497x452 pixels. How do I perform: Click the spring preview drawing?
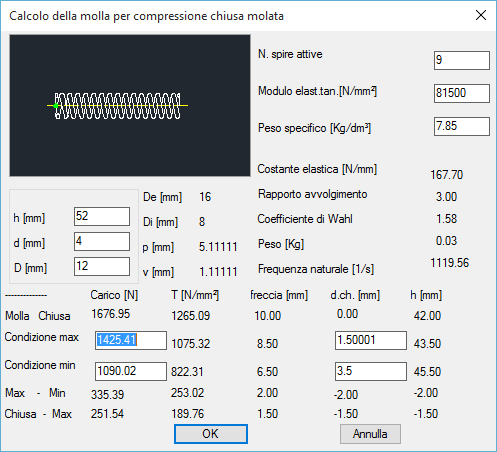point(130,105)
